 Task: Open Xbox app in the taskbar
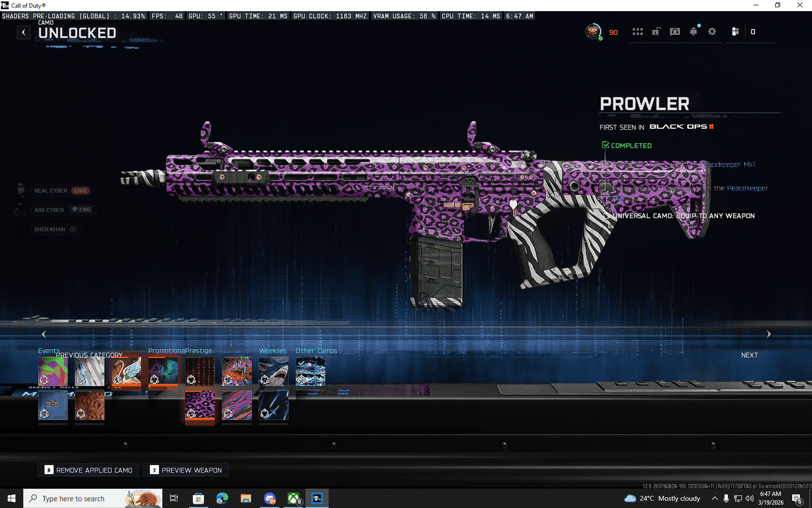pyautogui.click(x=294, y=498)
